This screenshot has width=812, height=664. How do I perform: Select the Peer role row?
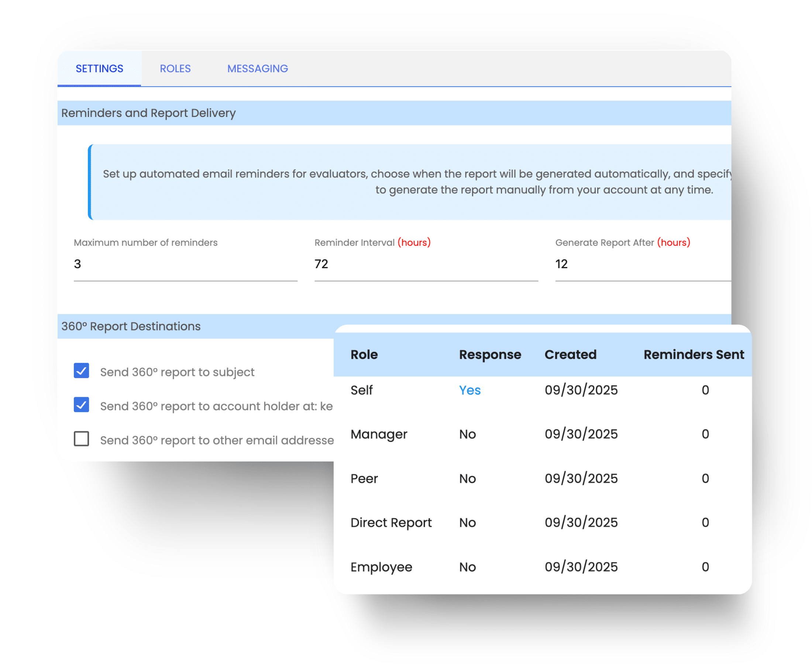[x=364, y=478]
